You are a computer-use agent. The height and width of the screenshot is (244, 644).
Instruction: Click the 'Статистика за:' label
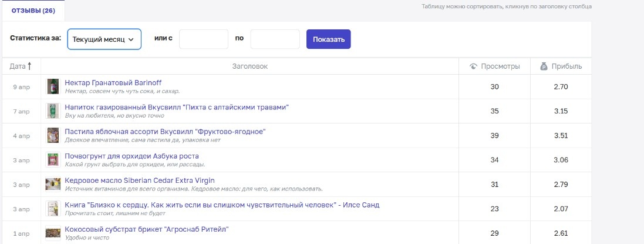pyautogui.click(x=35, y=38)
